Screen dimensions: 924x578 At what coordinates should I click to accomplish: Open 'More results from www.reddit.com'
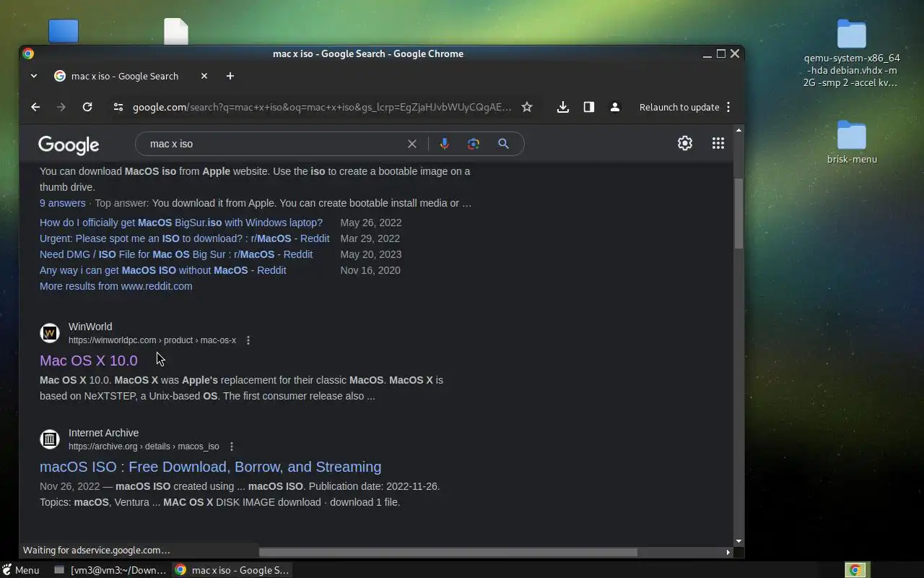click(116, 286)
